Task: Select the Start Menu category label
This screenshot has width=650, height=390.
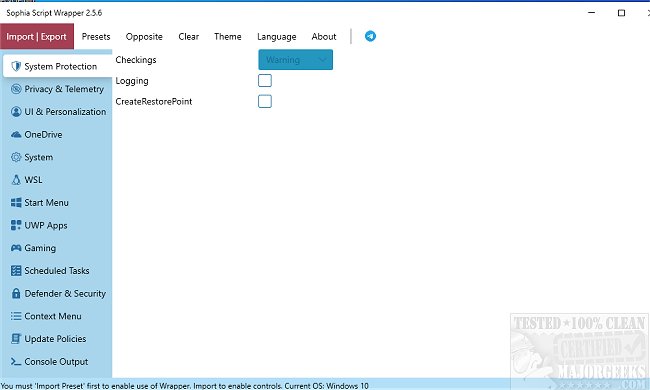Action: 46,203
